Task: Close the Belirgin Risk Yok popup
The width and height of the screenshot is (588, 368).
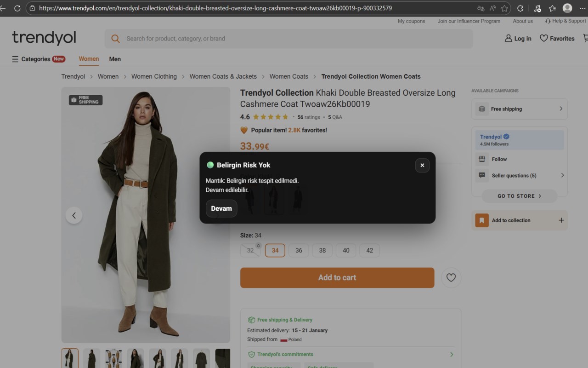Action: point(422,165)
